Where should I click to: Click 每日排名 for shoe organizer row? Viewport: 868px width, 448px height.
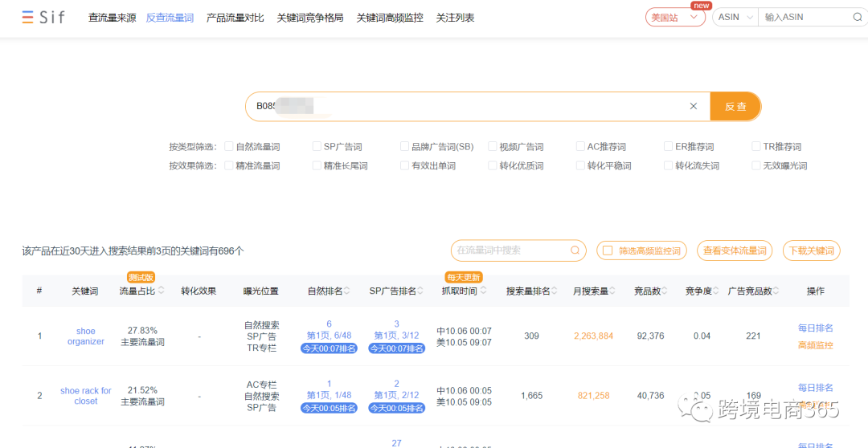816,328
